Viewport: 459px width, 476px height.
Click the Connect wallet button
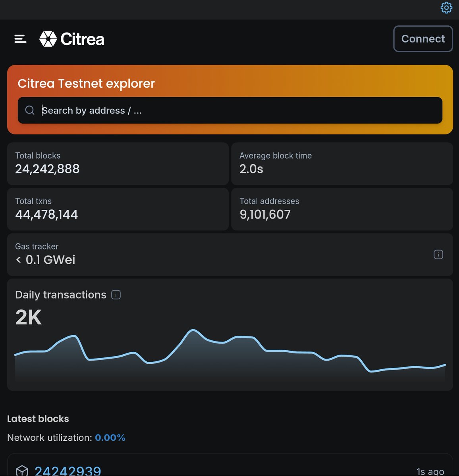tap(423, 38)
